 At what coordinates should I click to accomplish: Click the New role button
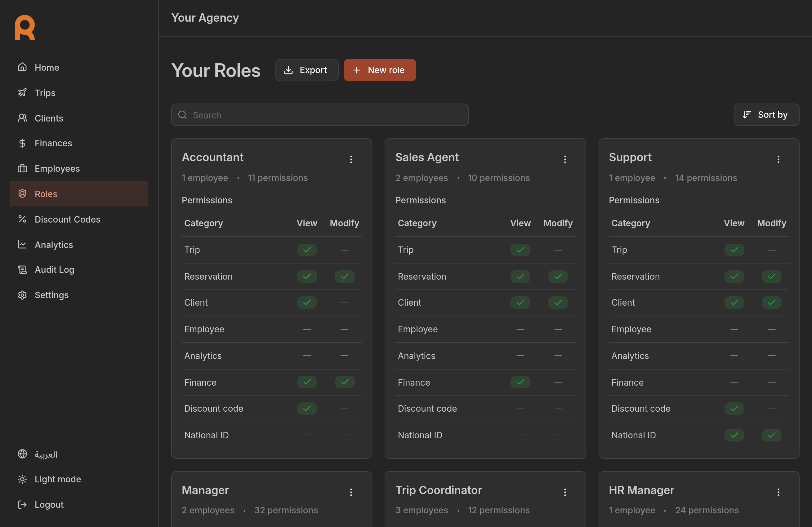coord(379,70)
